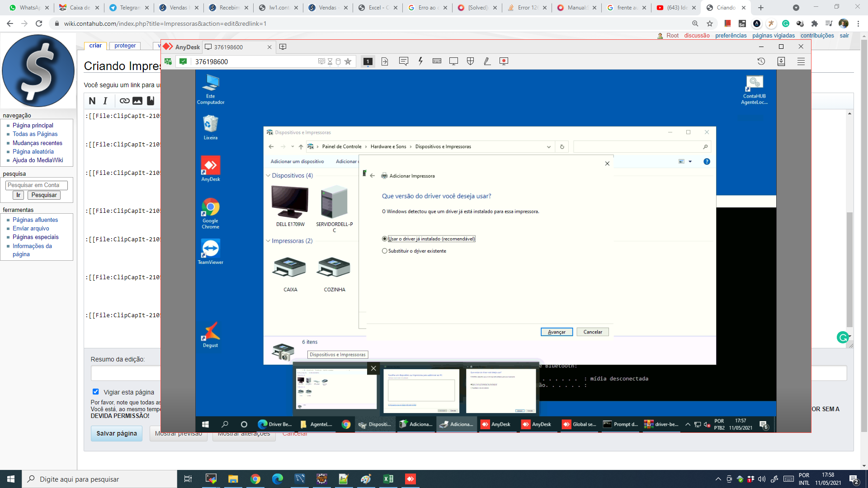Click the Avançar button
The height and width of the screenshot is (488, 868).
pos(557,332)
